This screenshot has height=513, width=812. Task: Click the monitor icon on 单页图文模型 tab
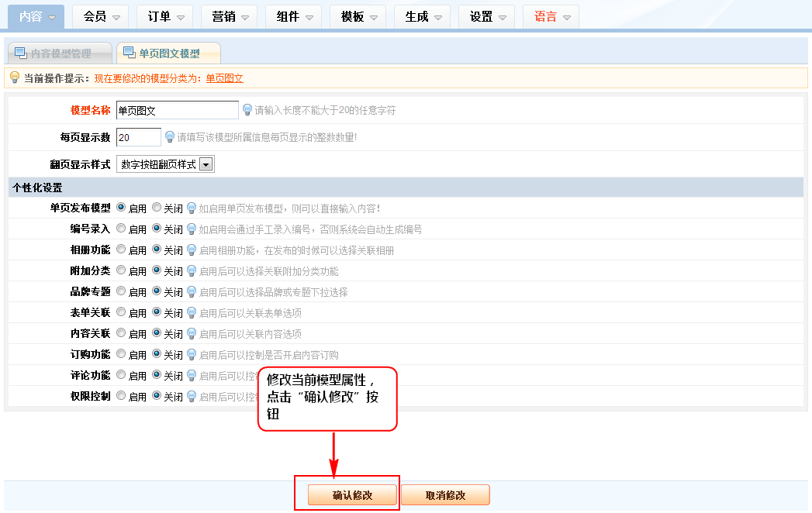(129, 53)
